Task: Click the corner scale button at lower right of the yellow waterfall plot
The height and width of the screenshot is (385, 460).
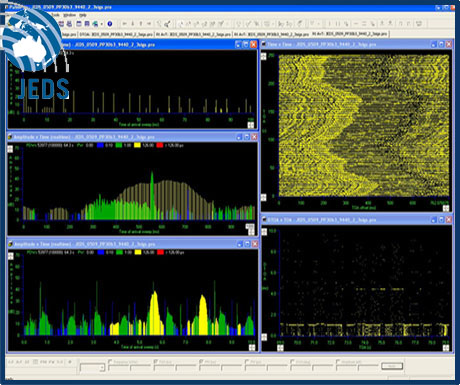Action: [446, 208]
